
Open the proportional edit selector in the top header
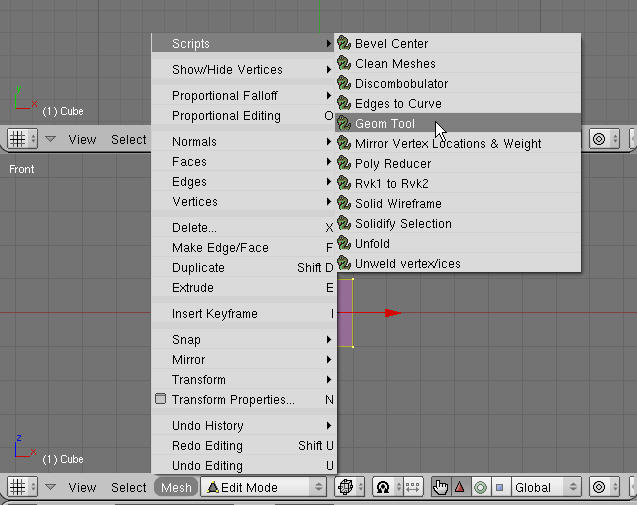tap(604, 139)
